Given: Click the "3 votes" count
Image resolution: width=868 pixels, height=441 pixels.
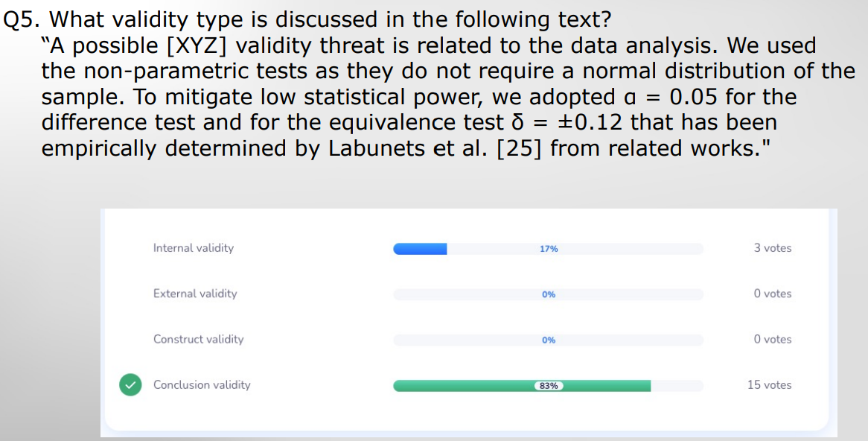Looking at the screenshot, I should (x=773, y=248).
